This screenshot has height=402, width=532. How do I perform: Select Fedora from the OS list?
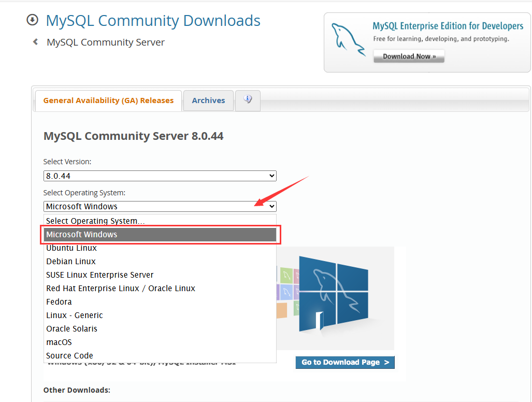click(x=160, y=301)
